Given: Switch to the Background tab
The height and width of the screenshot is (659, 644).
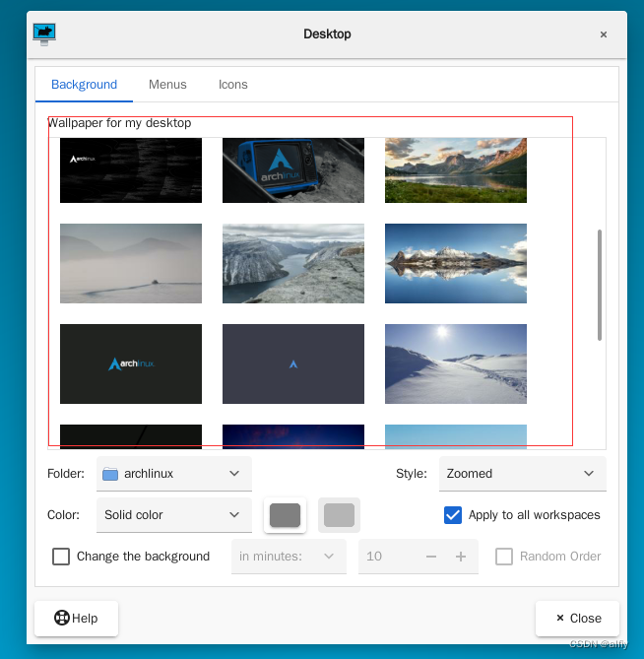Looking at the screenshot, I should 84,85.
